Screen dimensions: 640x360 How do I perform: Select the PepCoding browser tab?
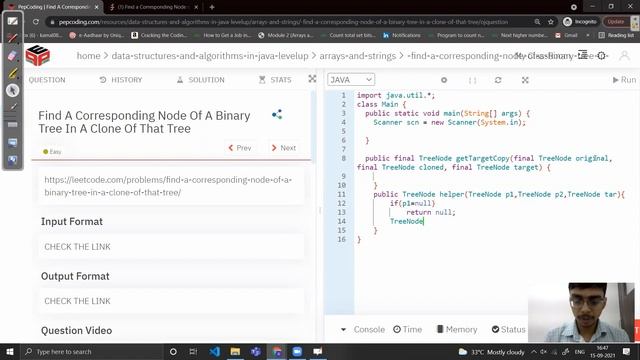tap(53, 7)
